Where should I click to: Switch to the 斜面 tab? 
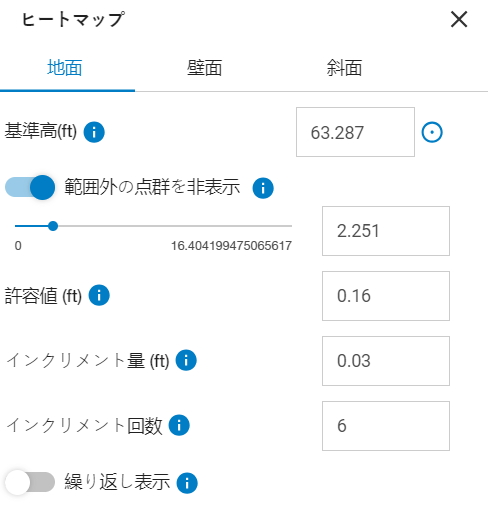click(x=344, y=68)
